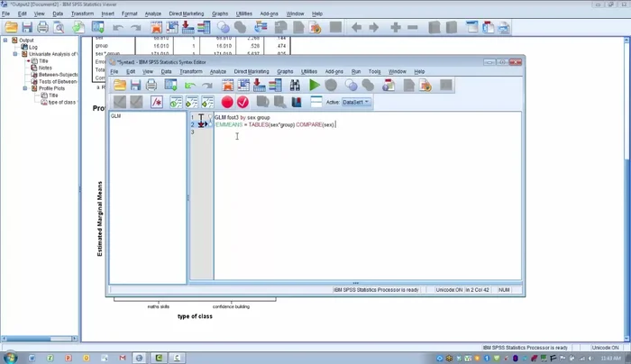
Task: Open Word from taskbar
Action: (x=32, y=358)
